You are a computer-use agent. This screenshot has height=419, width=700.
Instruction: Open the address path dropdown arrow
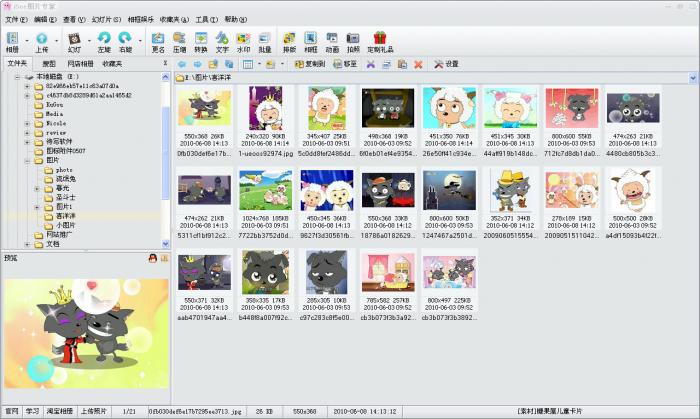(692, 78)
